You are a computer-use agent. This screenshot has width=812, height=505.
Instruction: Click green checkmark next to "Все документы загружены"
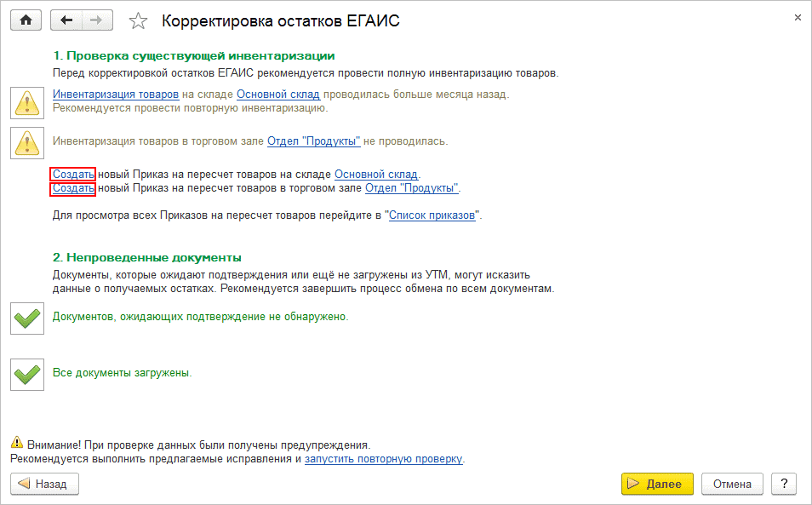[26, 374]
